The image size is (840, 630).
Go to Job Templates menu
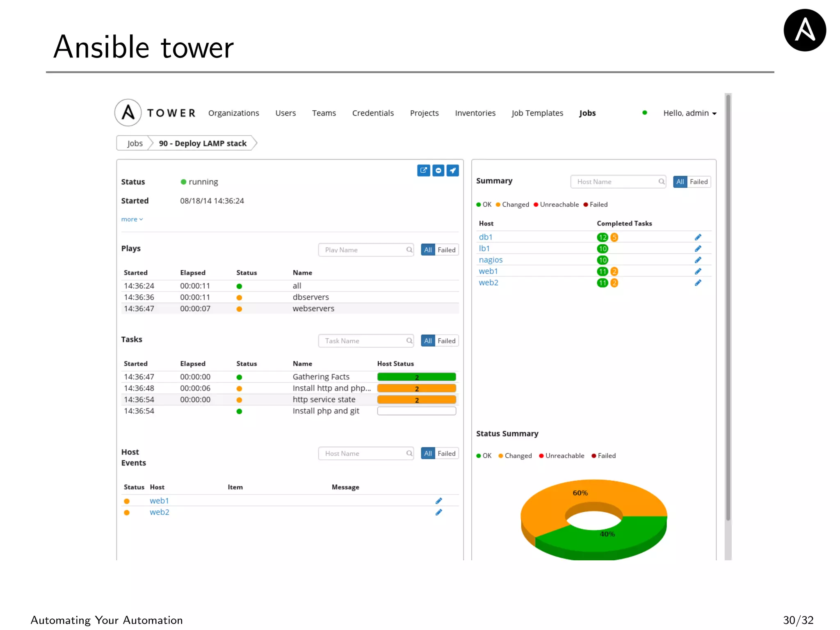537,113
